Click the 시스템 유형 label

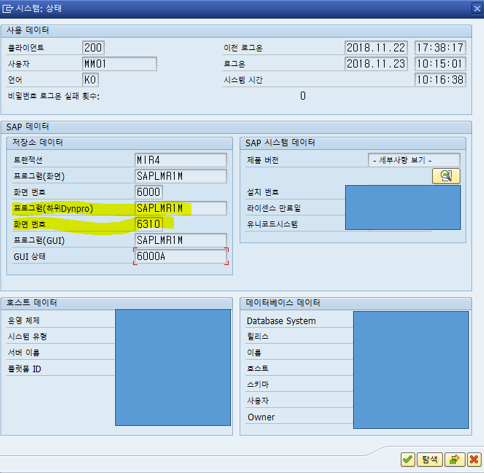27,336
